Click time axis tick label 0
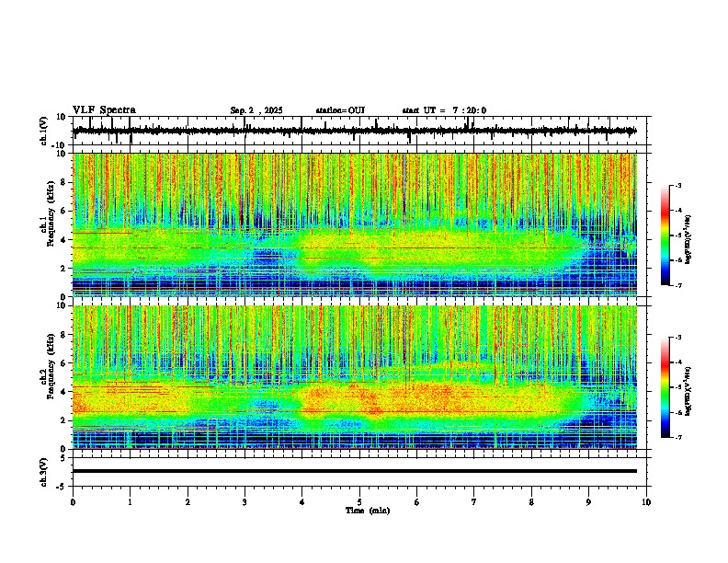728x563 pixels. tap(73, 502)
